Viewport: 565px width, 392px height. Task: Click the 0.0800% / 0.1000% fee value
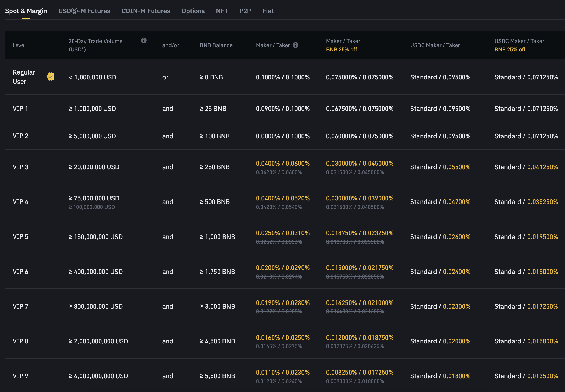click(x=283, y=136)
